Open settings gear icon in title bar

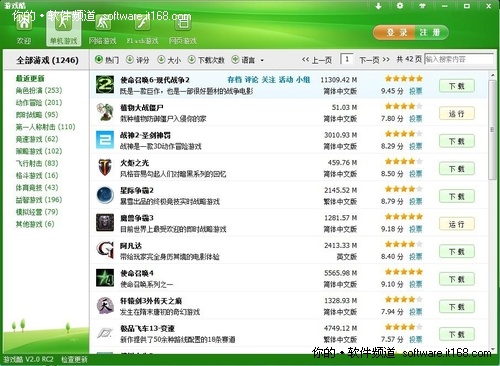400,6
